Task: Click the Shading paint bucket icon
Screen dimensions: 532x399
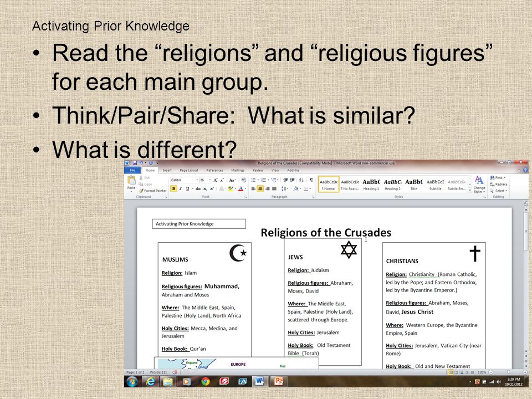Action: pos(296,188)
